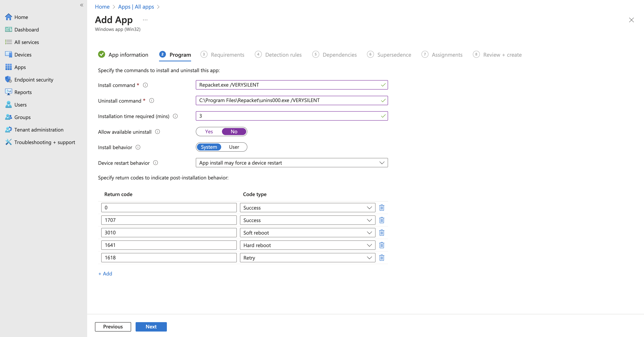This screenshot has height=337, width=644.
Task: Click the Apps | All apps breadcrumb
Action: 136,7
